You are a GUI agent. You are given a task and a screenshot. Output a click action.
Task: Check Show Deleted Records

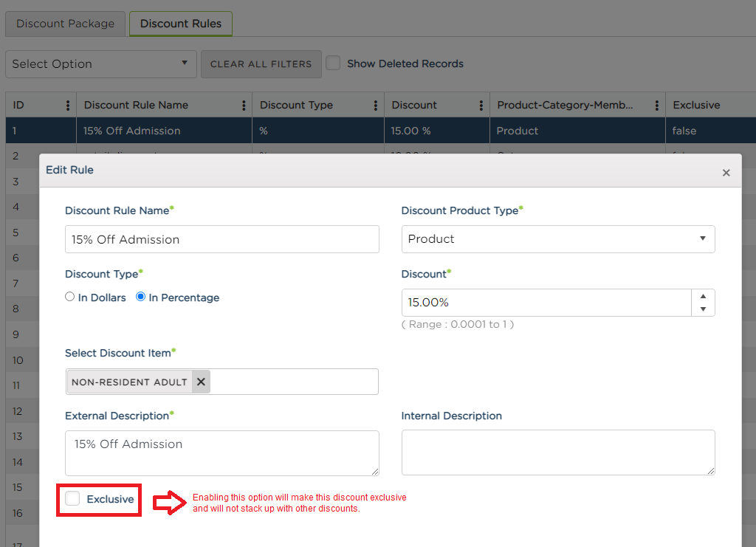[x=333, y=63]
